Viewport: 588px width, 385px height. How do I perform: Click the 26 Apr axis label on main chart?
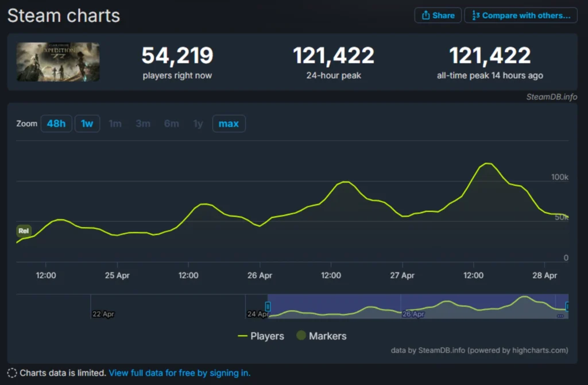click(260, 275)
